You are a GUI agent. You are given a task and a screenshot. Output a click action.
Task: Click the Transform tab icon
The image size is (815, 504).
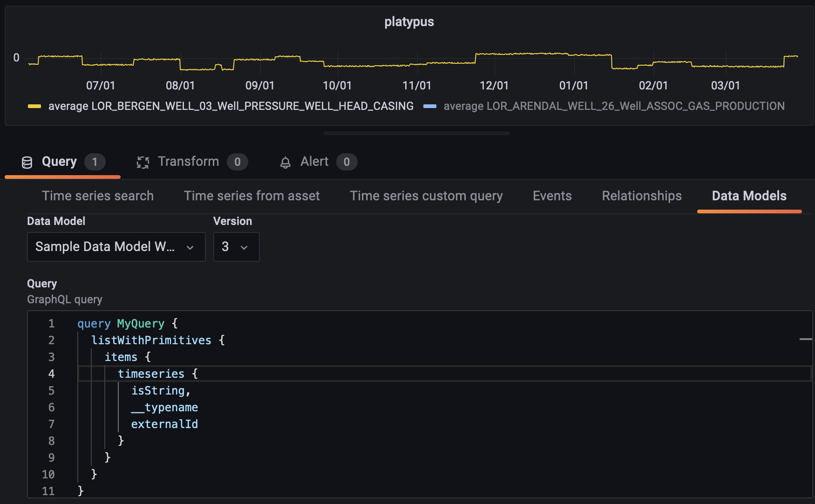(143, 162)
